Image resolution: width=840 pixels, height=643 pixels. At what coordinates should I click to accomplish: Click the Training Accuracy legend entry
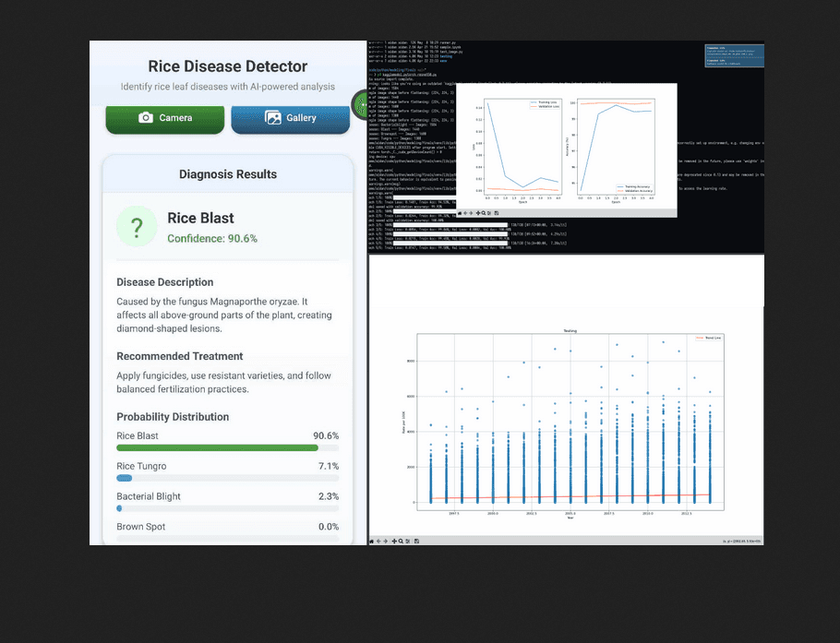tap(640, 185)
